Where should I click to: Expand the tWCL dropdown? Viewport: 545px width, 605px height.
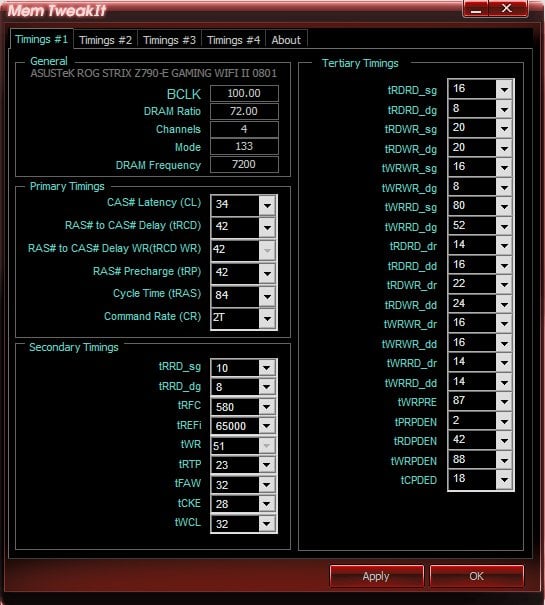coord(266,524)
